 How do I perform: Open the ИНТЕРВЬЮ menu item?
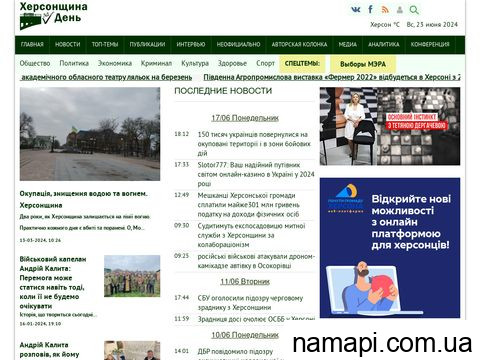pos(191,44)
